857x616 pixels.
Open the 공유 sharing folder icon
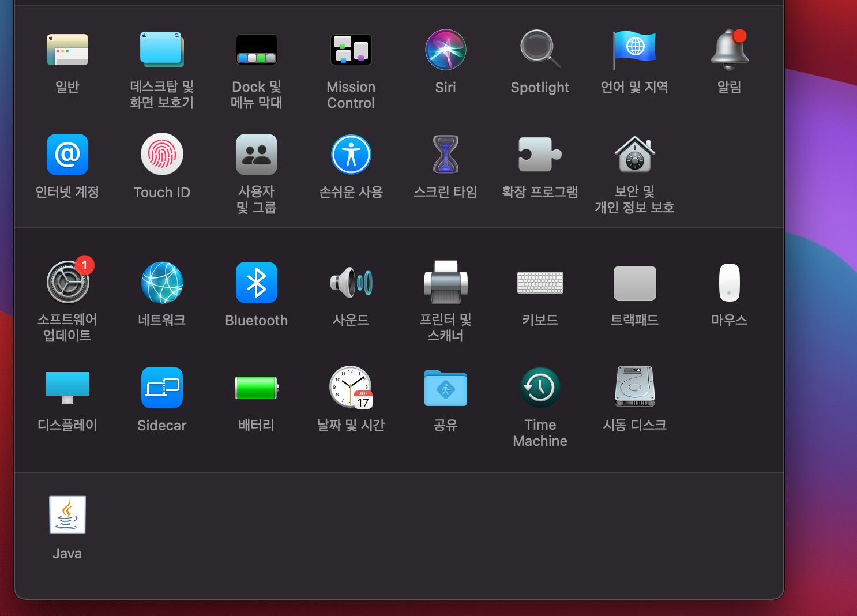[446, 388]
